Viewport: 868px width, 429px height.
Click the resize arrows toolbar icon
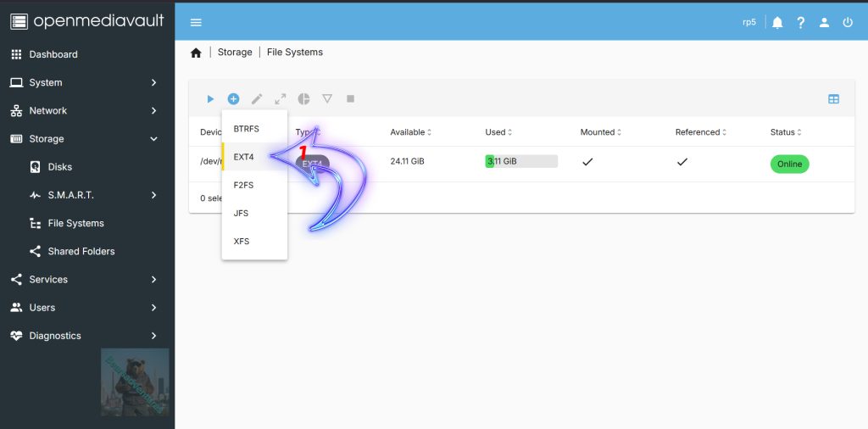(281, 99)
